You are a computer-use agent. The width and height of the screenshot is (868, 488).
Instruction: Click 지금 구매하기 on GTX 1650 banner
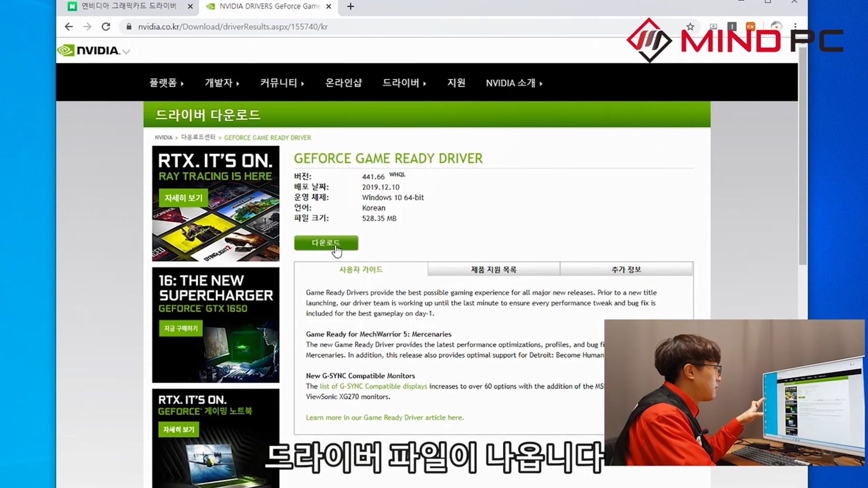pyautogui.click(x=181, y=328)
